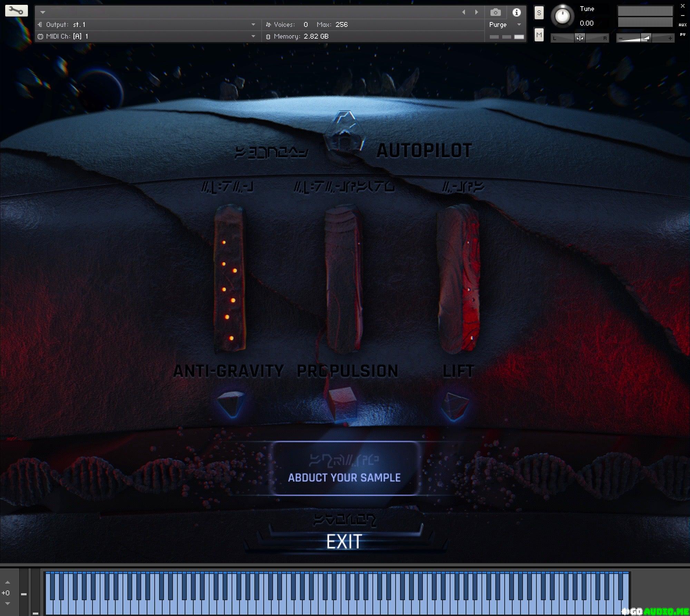Click the EXIT button
Screen dimensions: 690x616
(344, 542)
